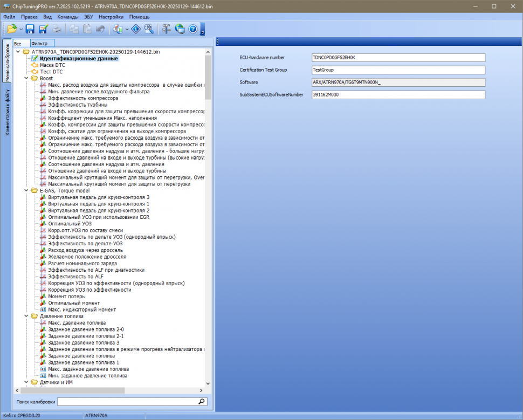Open dropdown arrow beside the chart magnifier icon
Screen dimensions: 523x420
[x=127, y=29]
